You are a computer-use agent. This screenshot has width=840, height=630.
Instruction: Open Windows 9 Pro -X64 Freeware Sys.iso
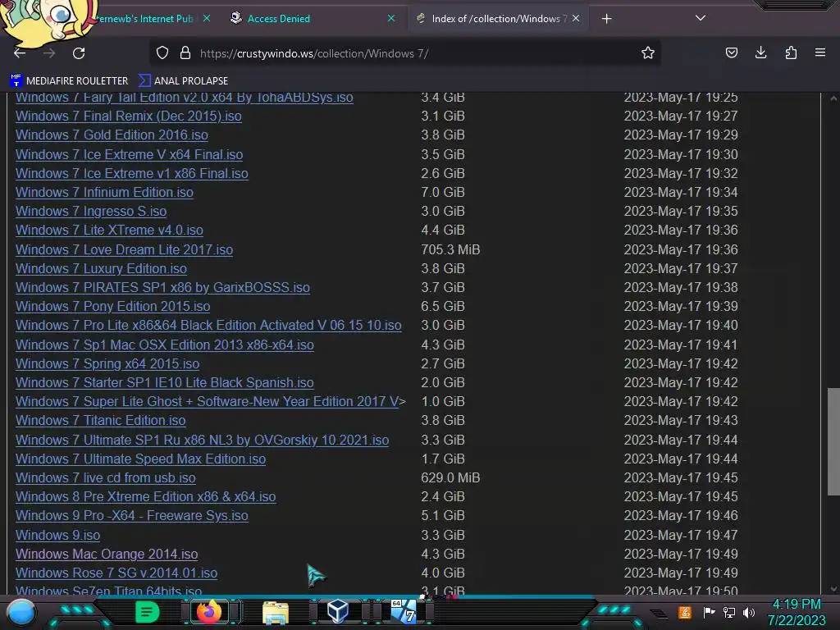[132, 516]
